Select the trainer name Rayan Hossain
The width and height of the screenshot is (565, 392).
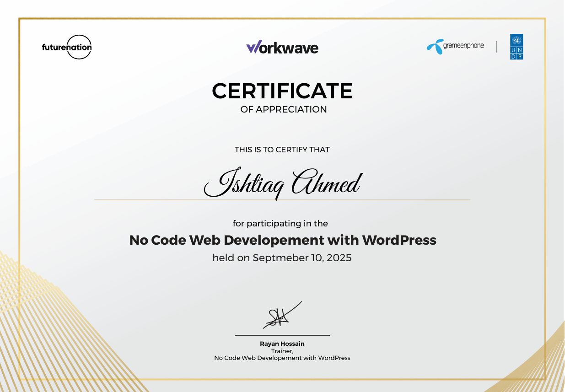pos(282,344)
